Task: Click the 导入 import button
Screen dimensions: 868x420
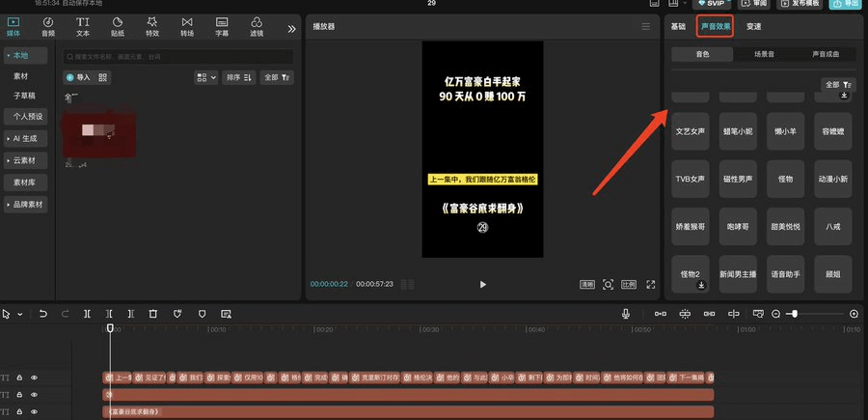Action: pos(78,77)
